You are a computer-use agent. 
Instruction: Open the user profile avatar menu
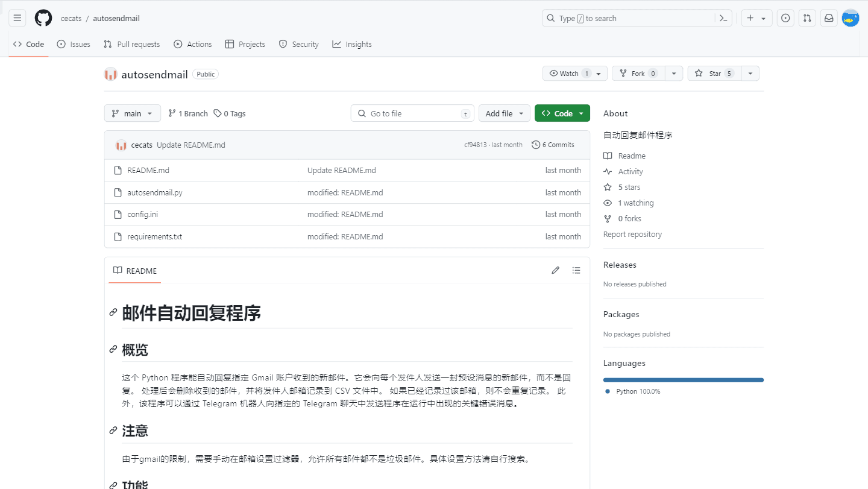tap(851, 18)
